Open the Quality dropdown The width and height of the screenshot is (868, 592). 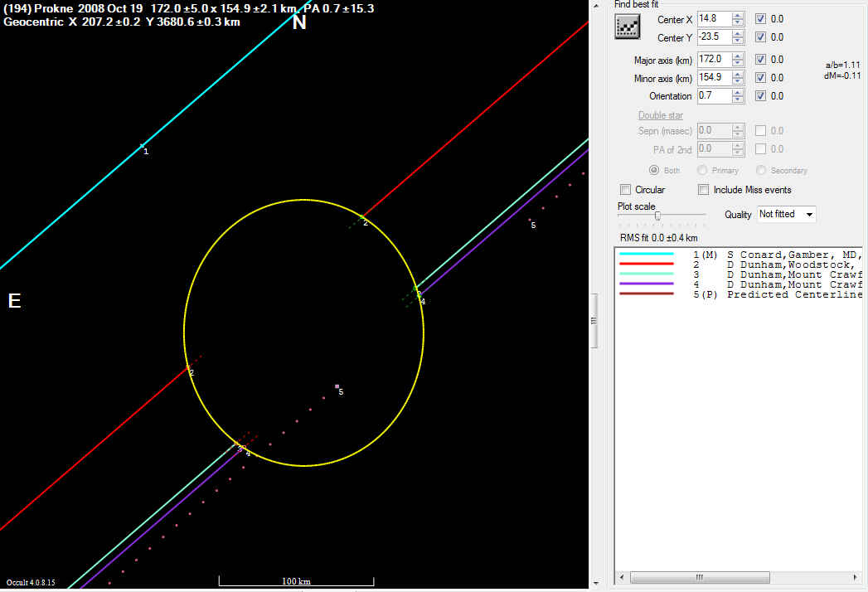coord(786,214)
